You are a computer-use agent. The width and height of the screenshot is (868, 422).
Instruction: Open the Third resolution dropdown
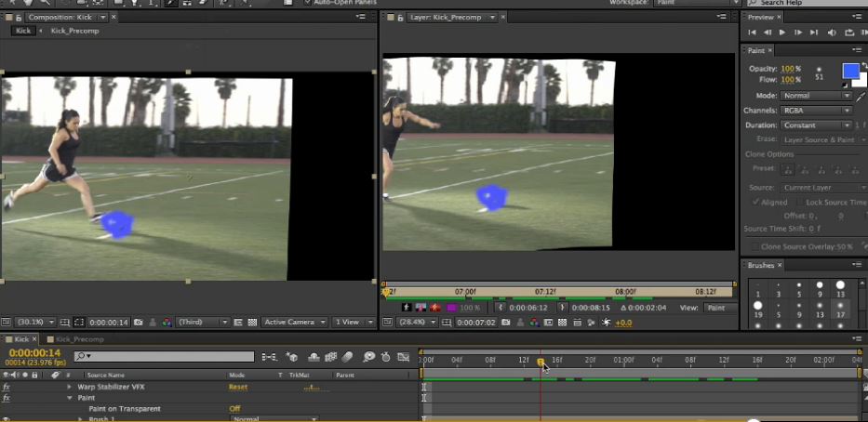coord(202,322)
